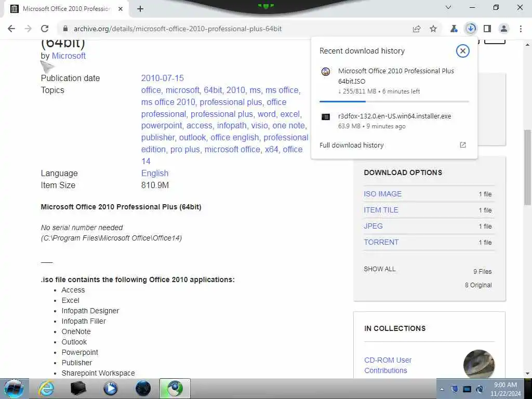This screenshot has width=532, height=399.
Task: Open the profile avatar menu
Action: click(504, 29)
